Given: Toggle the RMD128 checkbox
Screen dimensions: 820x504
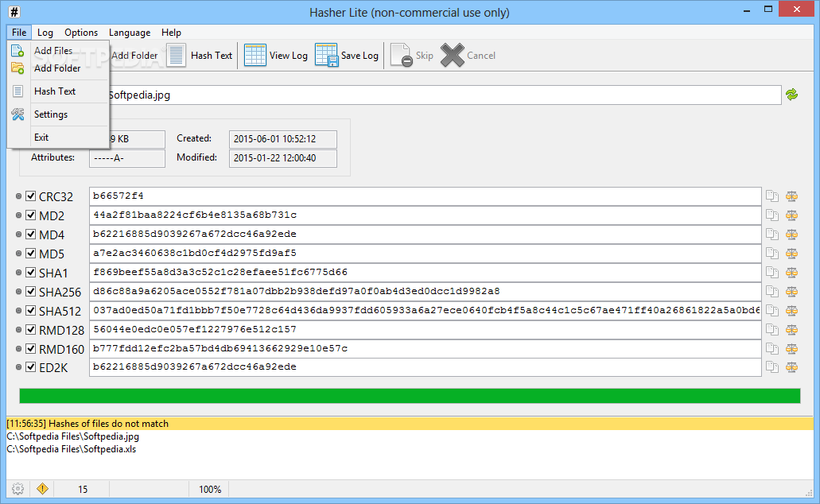Looking at the screenshot, I should (31, 329).
